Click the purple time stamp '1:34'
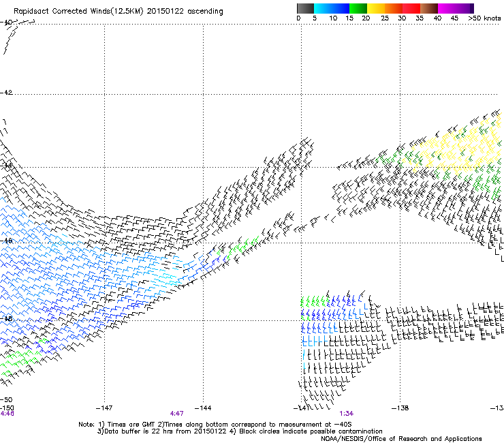The height and width of the screenshot is (443, 504). pos(346,414)
